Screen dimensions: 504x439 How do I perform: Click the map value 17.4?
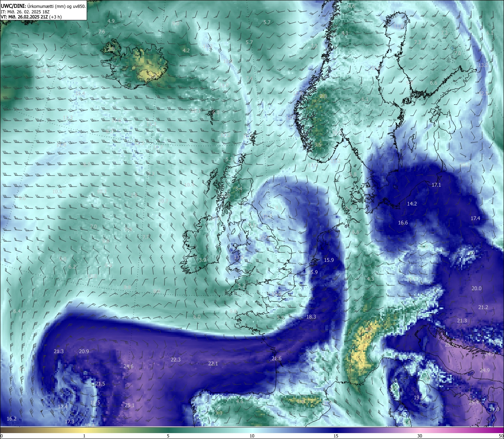pos(475,218)
